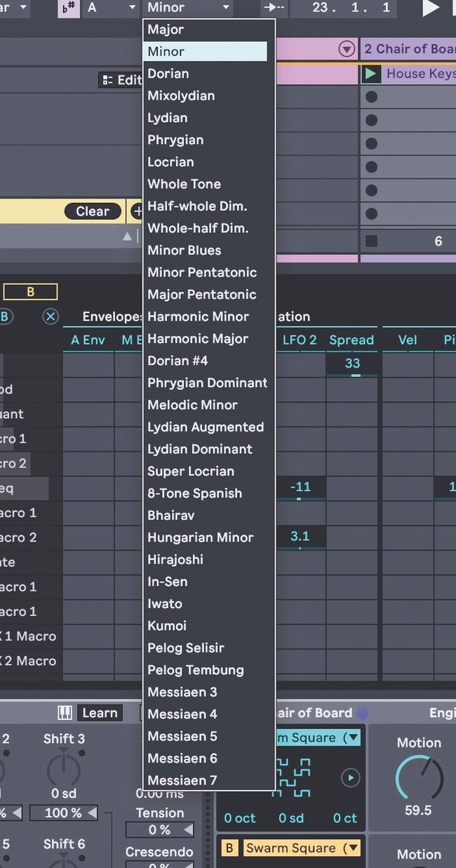
Task: Expand the circled arrow on the pink track header
Action: [346, 49]
